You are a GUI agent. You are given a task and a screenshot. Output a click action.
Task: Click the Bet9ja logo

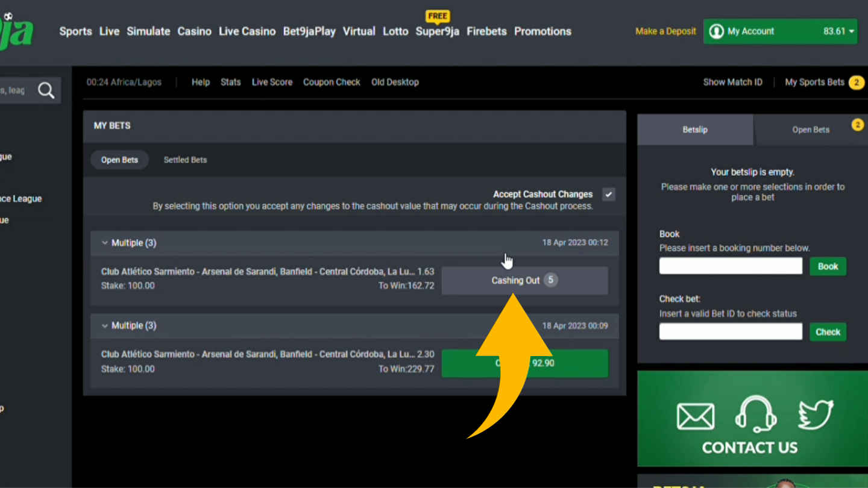16,30
